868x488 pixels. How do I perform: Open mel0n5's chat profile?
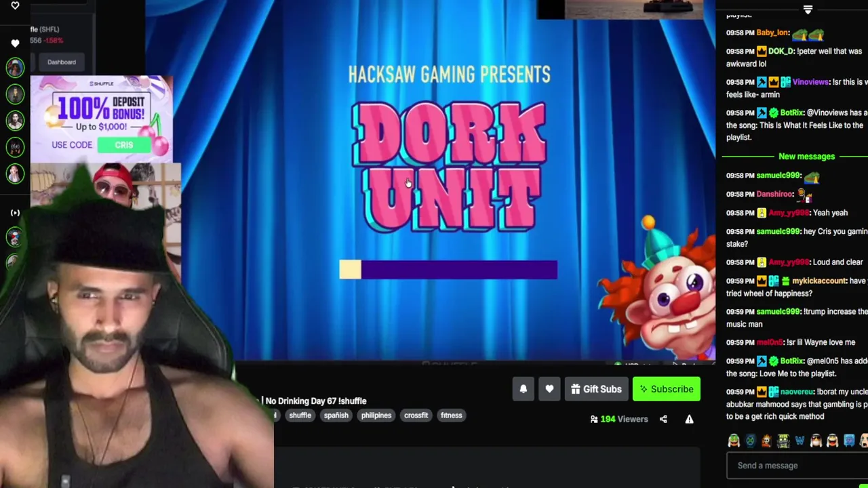click(x=770, y=342)
